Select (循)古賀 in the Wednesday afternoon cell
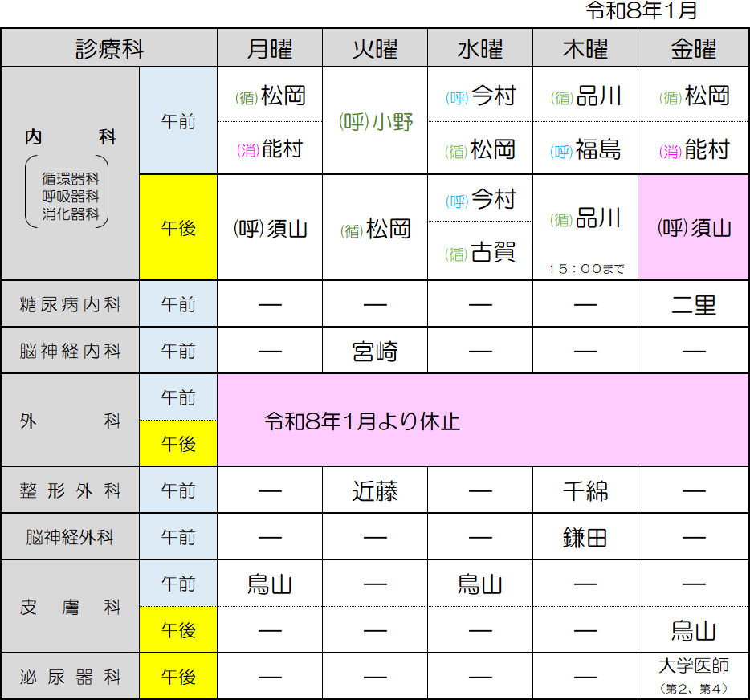This screenshot has height=700, width=750. tap(480, 254)
